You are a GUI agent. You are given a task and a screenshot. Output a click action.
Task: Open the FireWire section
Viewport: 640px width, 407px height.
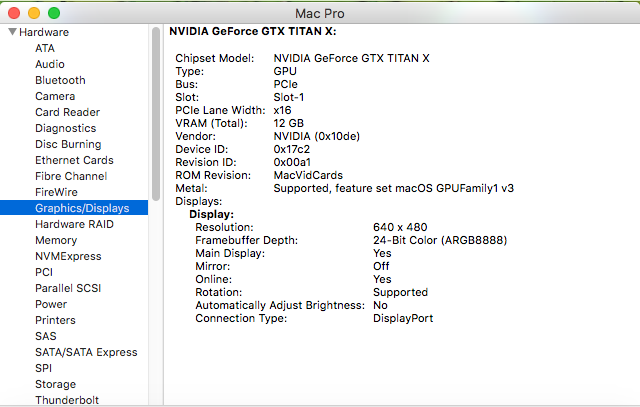(56, 192)
